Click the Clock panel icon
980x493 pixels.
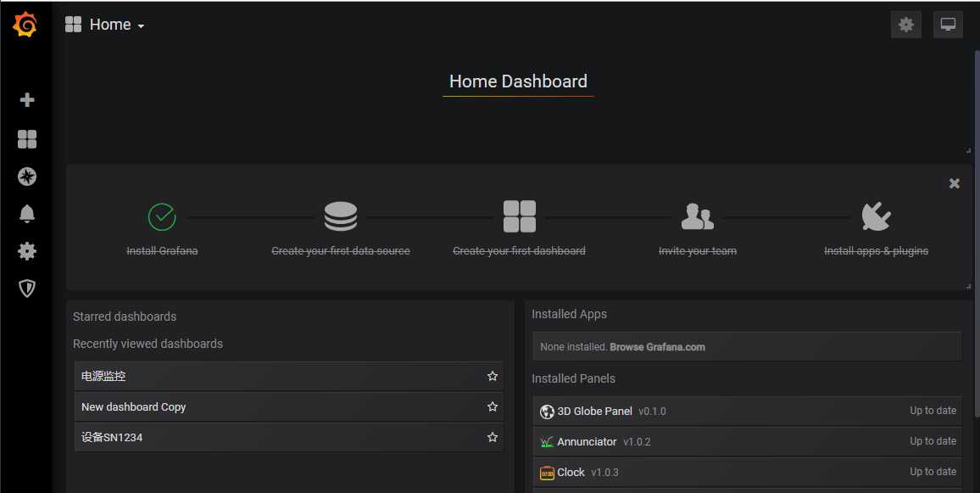point(547,473)
